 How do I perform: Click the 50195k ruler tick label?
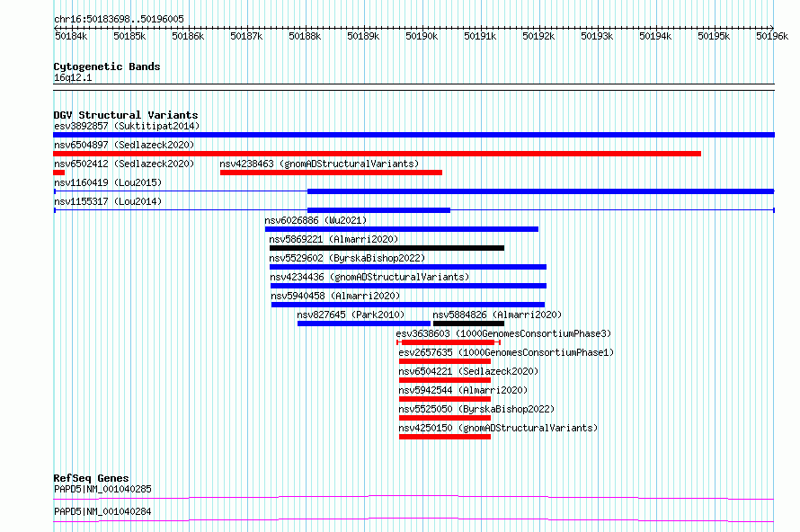[714, 36]
